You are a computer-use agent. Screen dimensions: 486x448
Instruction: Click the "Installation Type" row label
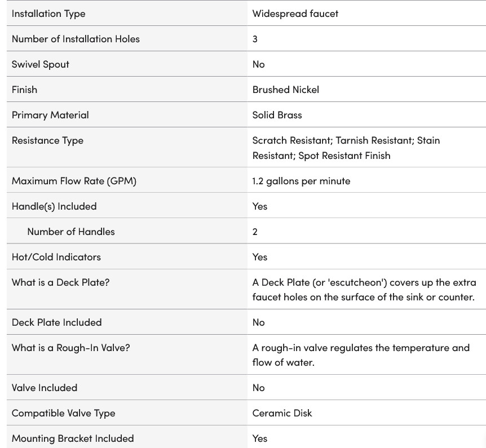coord(48,14)
